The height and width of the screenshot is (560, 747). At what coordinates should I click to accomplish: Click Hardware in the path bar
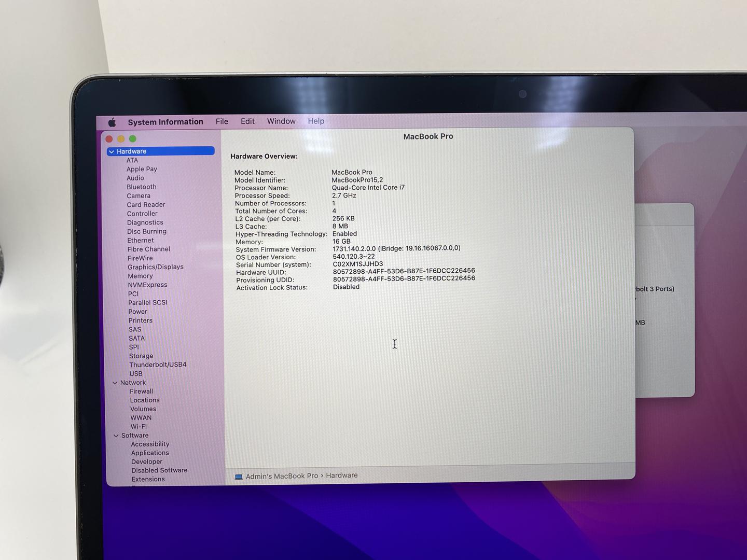pos(342,475)
